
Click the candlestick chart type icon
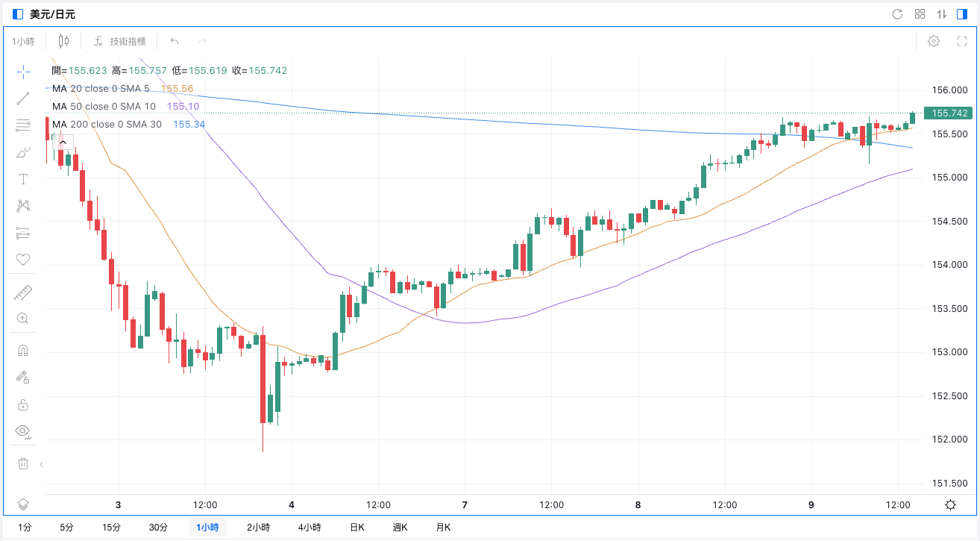tap(63, 41)
